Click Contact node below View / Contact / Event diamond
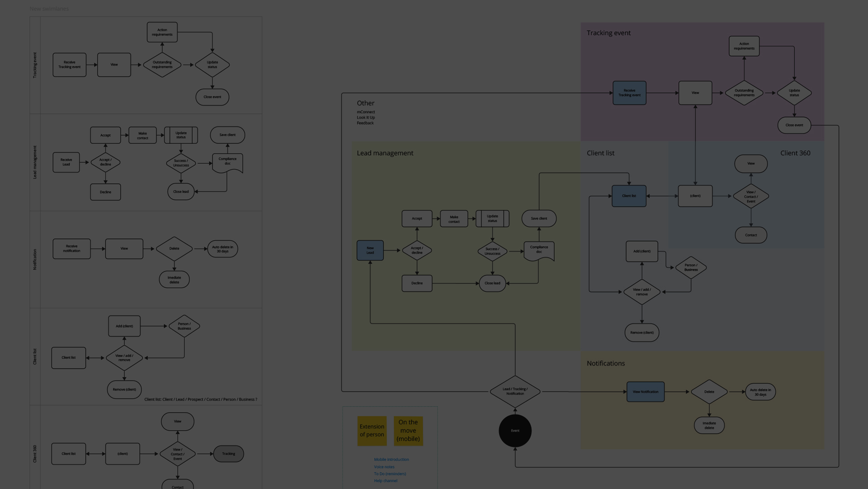Viewport: 868px width, 489px height. point(751,235)
